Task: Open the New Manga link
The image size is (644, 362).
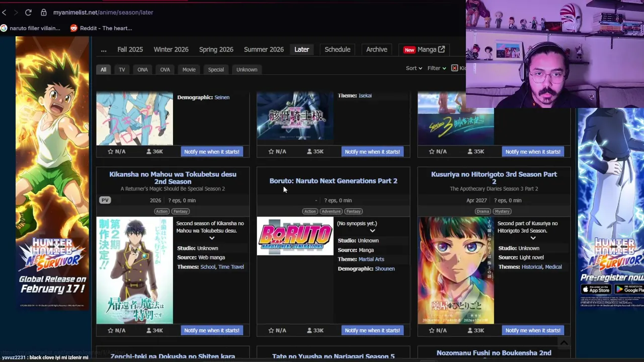Action: click(x=424, y=49)
